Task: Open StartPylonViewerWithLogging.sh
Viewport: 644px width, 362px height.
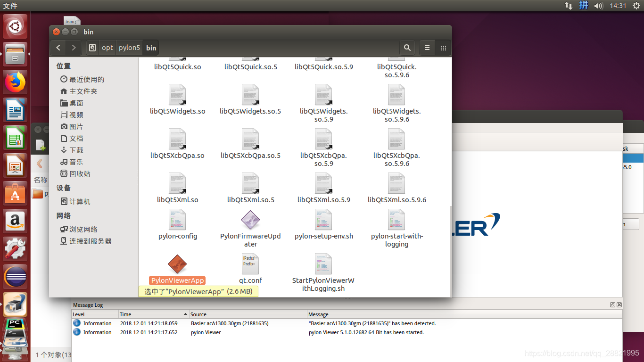Action: click(x=323, y=263)
